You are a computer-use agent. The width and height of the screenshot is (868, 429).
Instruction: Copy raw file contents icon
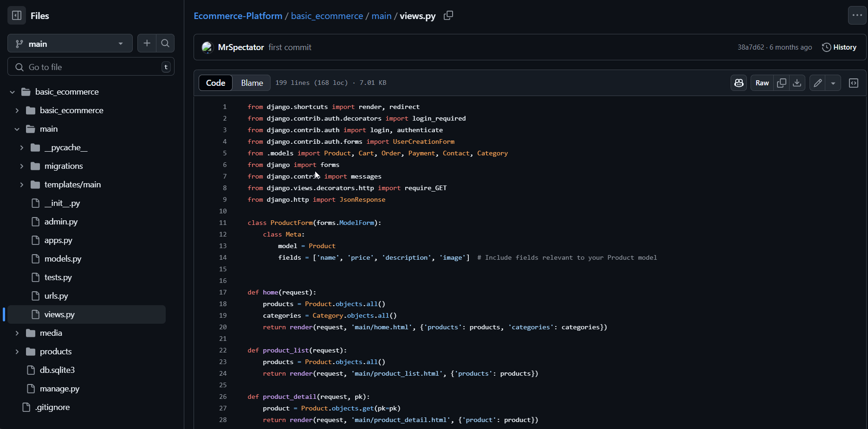click(782, 83)
